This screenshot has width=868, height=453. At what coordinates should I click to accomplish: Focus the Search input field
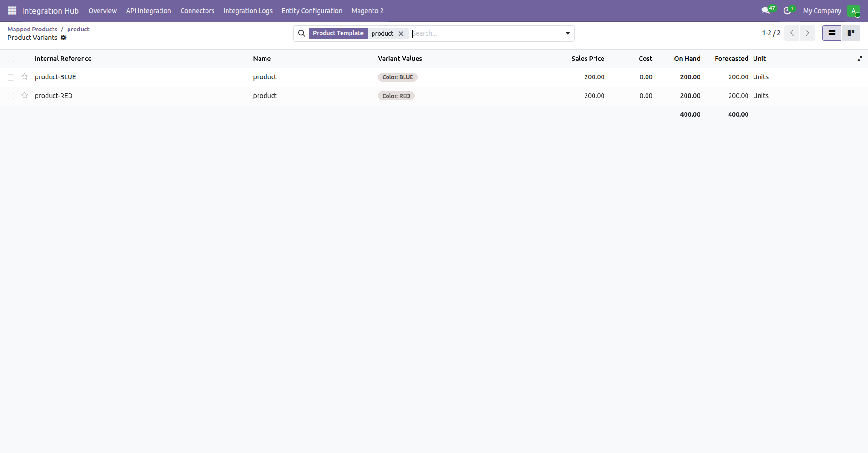tap(486, 33)
